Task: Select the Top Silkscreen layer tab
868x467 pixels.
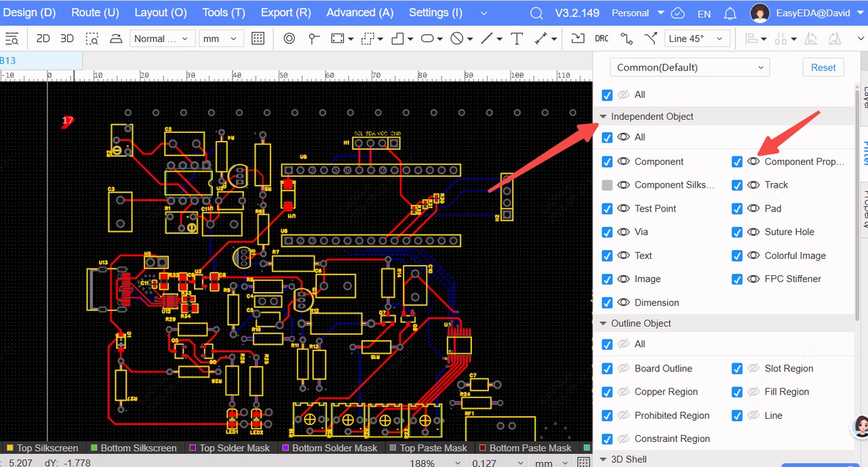Action: [42, 448]
